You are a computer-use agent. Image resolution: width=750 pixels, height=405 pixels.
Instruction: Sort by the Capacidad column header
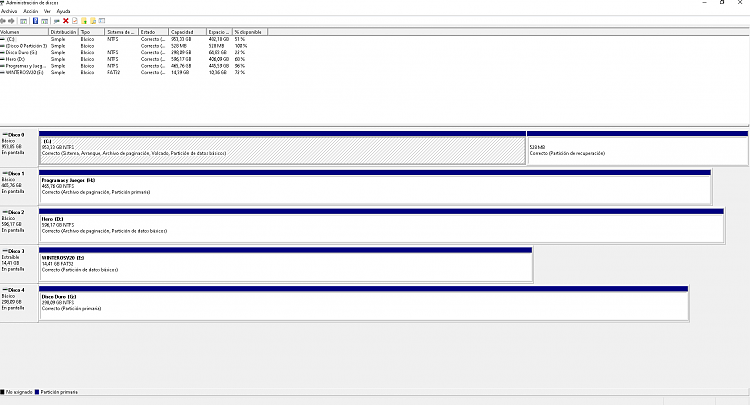click(x=188, y=32)
